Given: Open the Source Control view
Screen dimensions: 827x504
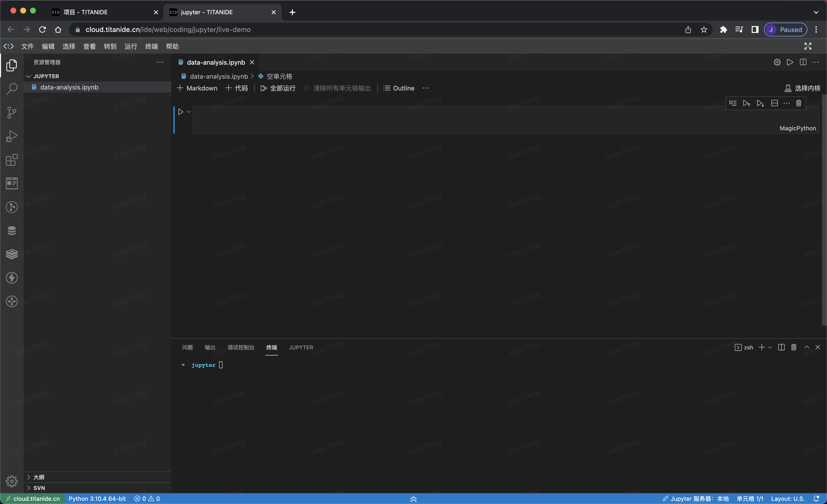Looking at the screenshot, I should tap(12, 112).
